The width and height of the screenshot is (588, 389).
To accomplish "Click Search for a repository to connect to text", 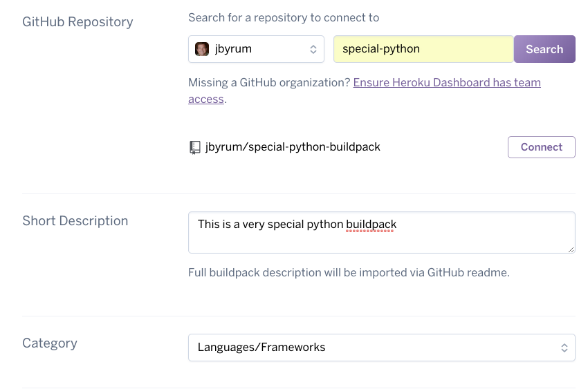I will point(284,17).
